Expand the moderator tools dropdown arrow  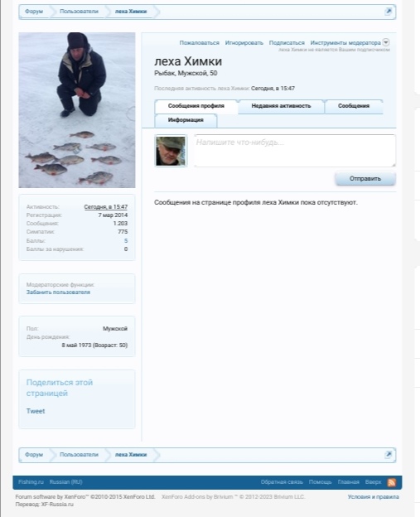(x=386, y=42)
